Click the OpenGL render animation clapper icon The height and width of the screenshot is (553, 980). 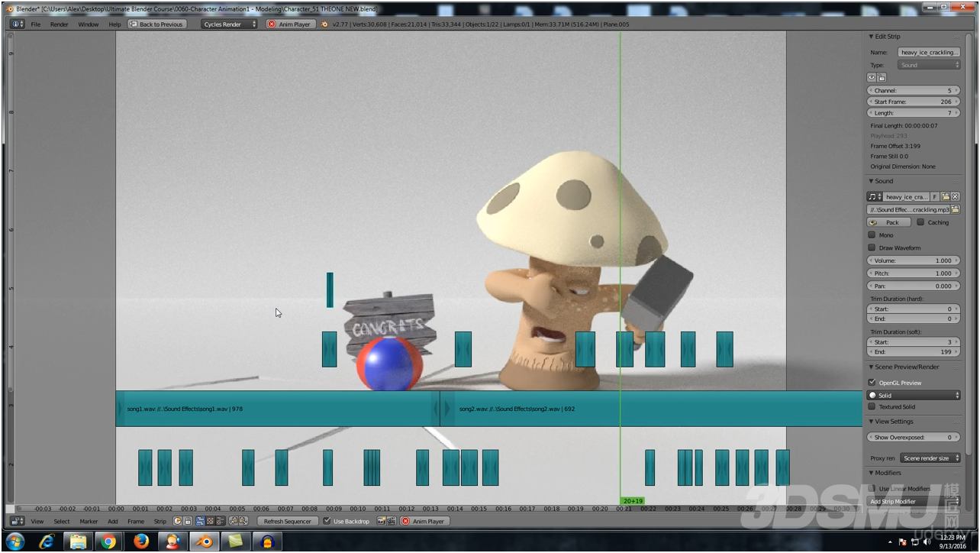[x=391, y=521]
